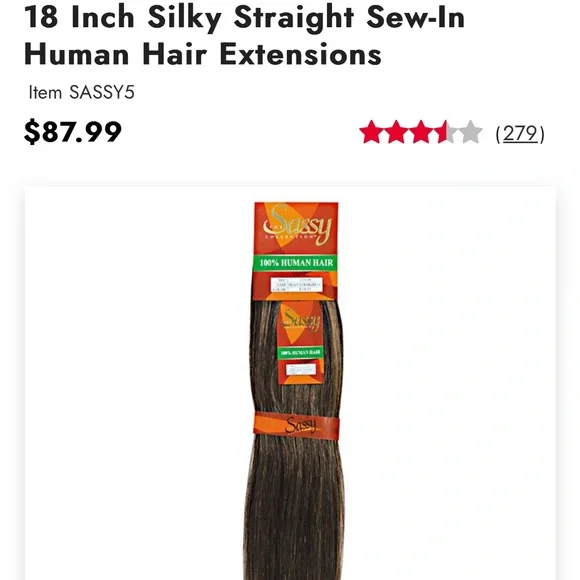Click the gray fifth rating star

[x=471, y=132]
